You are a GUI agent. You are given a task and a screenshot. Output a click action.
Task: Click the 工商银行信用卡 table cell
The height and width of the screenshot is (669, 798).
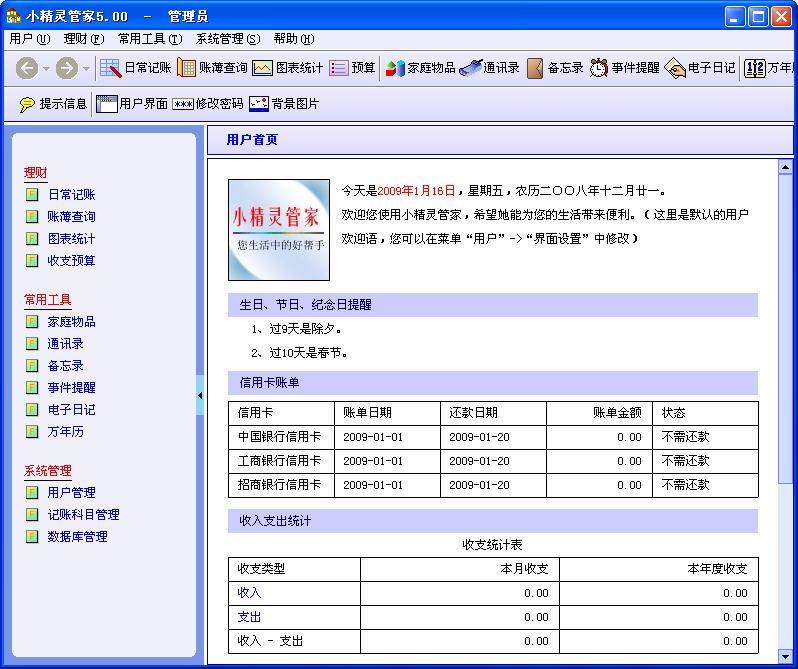click(x=281, y=461)
